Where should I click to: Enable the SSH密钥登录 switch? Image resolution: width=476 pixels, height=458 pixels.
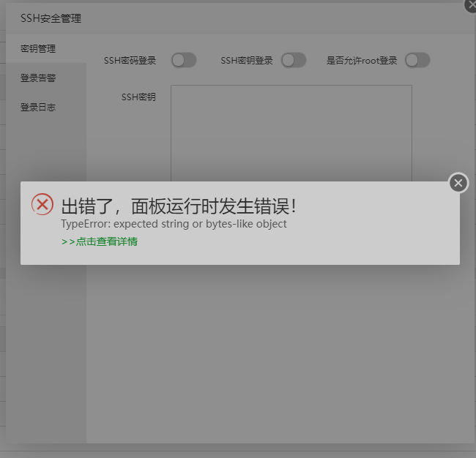point(293,60)
